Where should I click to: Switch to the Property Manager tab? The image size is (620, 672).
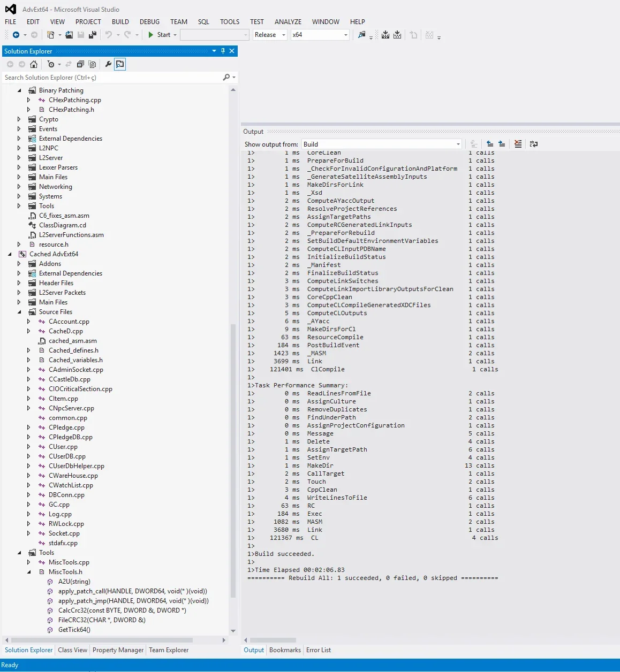[x=118, y=650]
